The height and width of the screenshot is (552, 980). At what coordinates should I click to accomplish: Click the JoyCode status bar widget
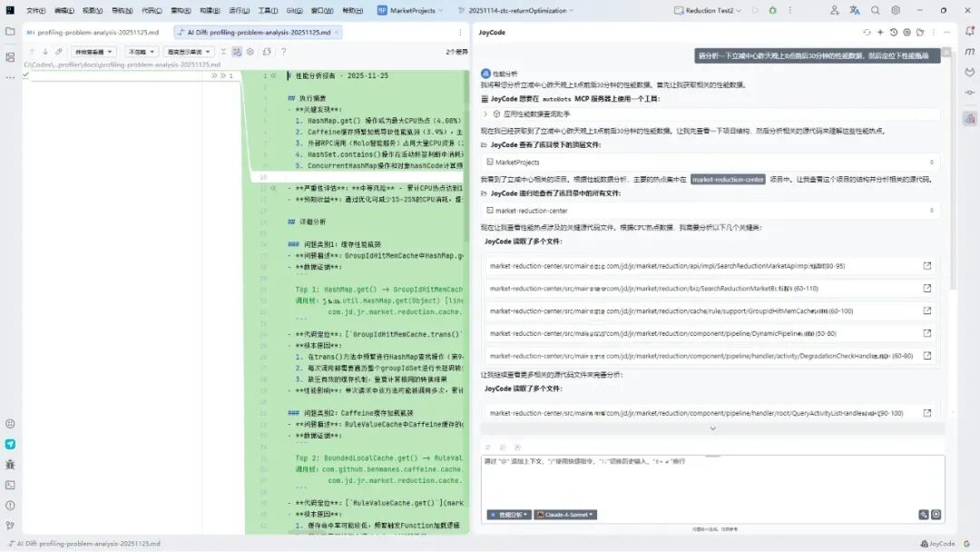pos(938,544)
